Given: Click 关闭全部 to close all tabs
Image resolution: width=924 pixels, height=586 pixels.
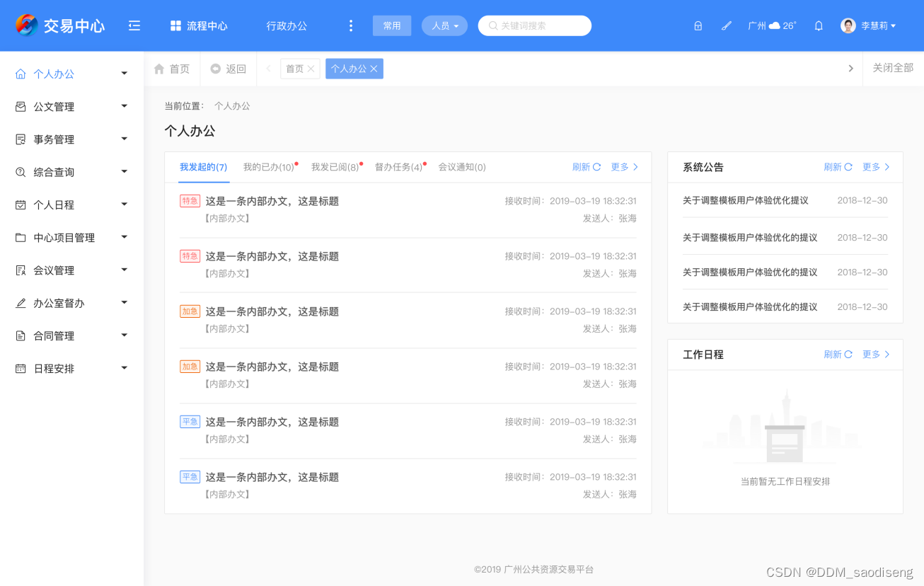Looking at the screenshot, I should [893, 68].
